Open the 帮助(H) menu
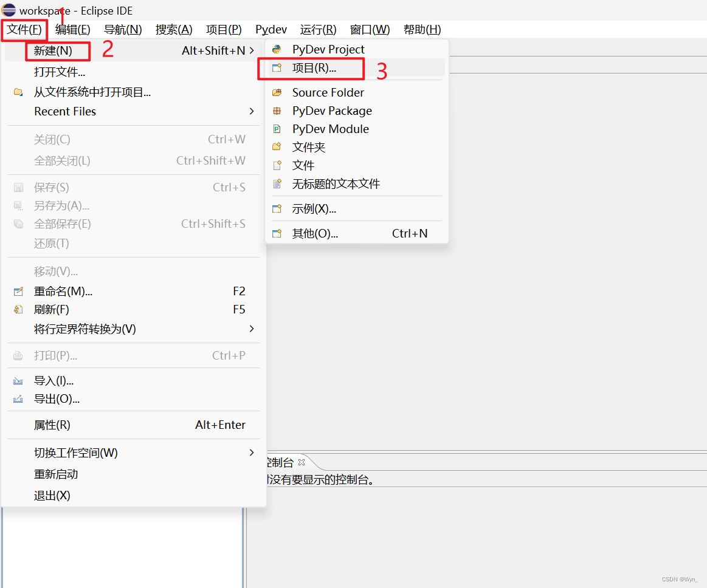Screen dimensions: 707x588 [422, 30]
